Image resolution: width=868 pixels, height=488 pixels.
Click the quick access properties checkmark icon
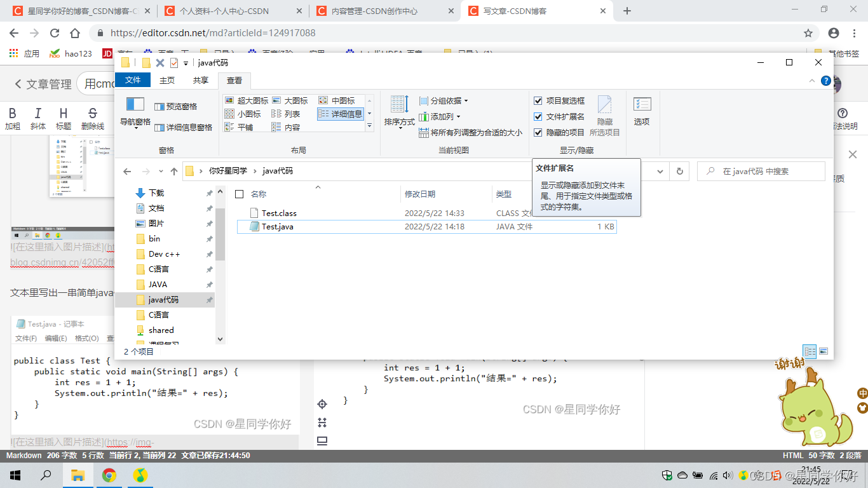tap(173, 62)
